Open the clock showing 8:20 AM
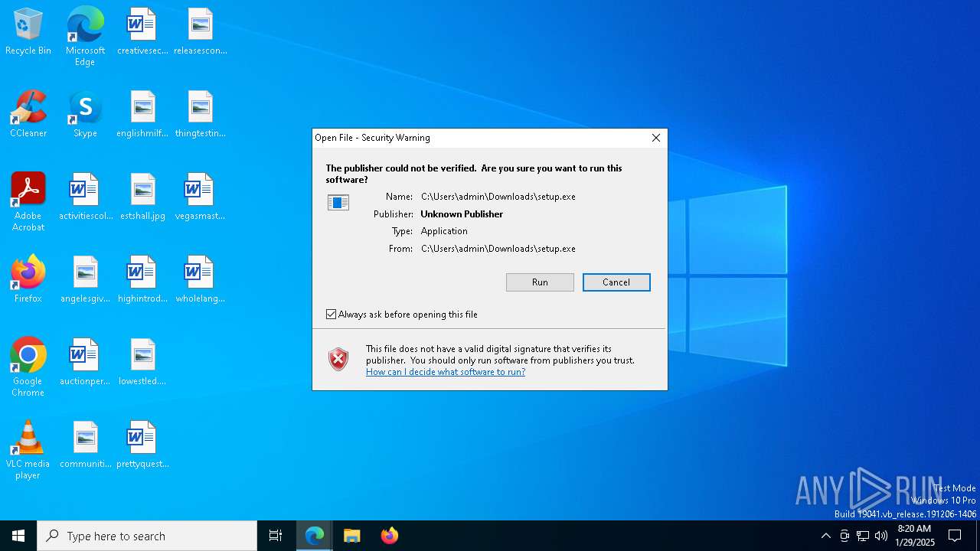 [914, 536]
